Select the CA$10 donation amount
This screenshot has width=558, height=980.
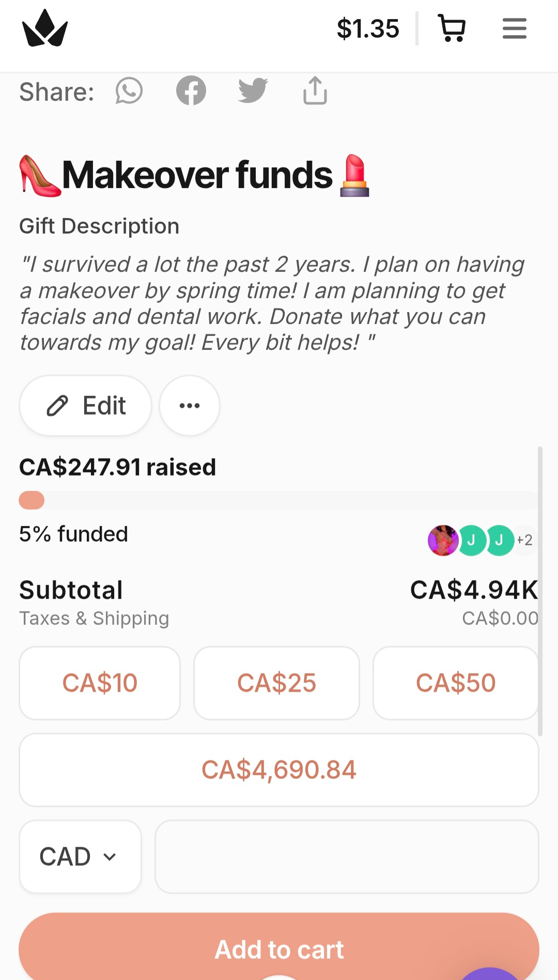(x=100, y=683)
